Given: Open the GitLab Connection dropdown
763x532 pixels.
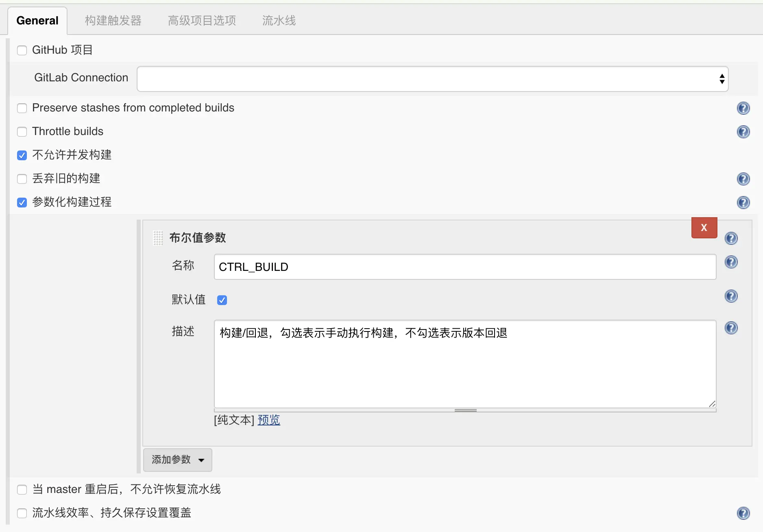Looking at the screenshot, I should pyautogui.click(x=432, y=79).
